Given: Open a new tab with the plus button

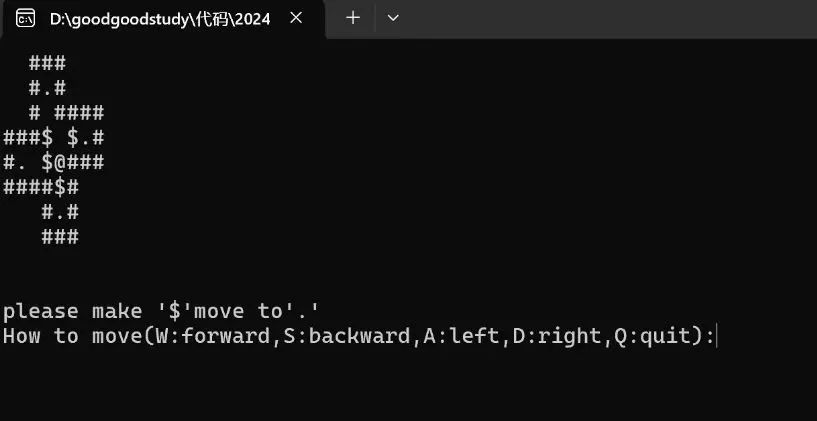Looking at the screenshot, I should (353, 18).
